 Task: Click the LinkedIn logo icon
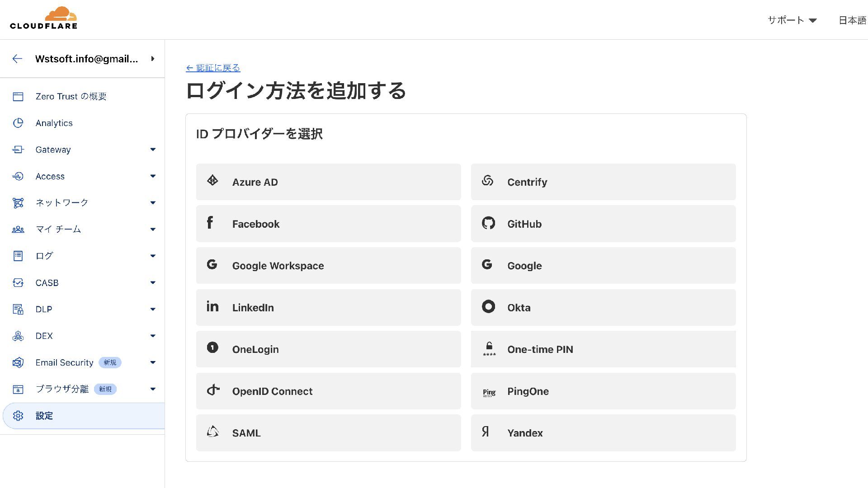[212, 307]
